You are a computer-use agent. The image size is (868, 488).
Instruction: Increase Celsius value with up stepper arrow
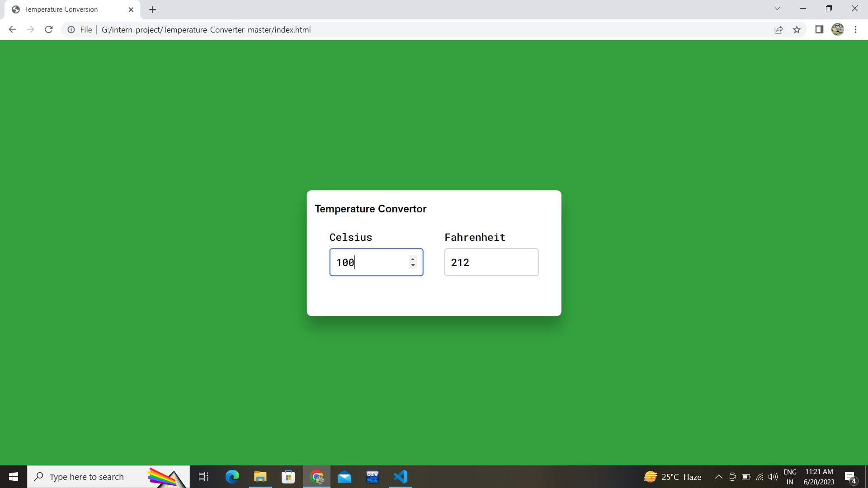[413, 259]
